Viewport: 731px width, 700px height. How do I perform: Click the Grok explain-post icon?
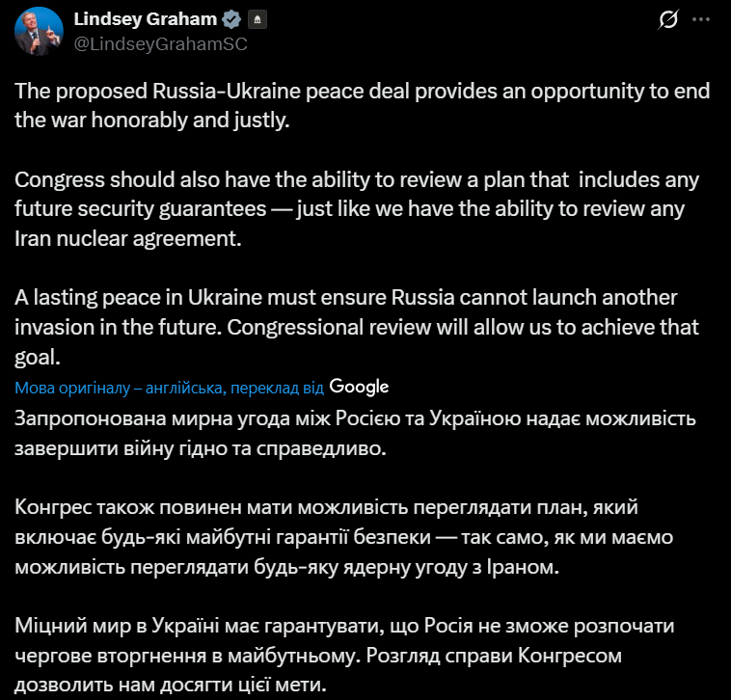pos(665,20)
